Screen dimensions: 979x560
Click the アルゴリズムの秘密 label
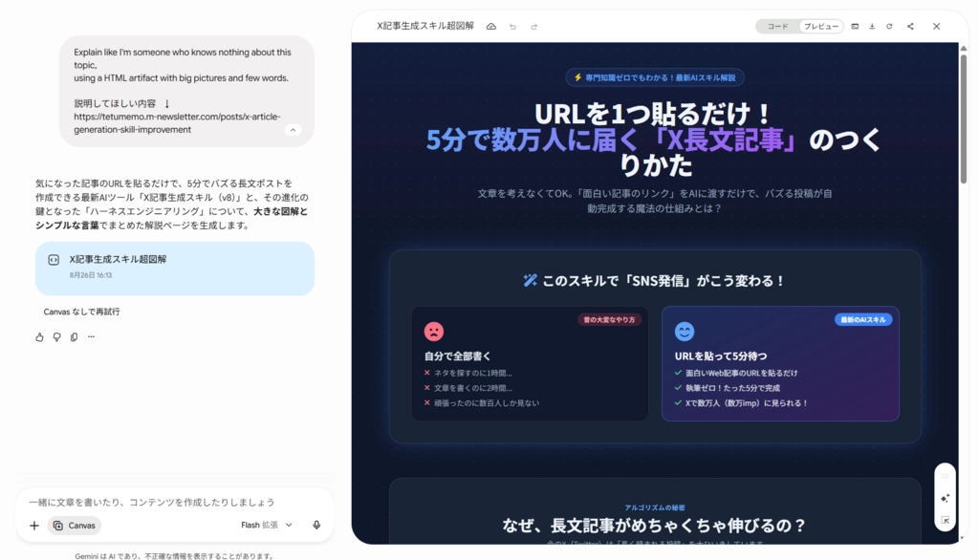pyautogui.click(x=654, y=507)
